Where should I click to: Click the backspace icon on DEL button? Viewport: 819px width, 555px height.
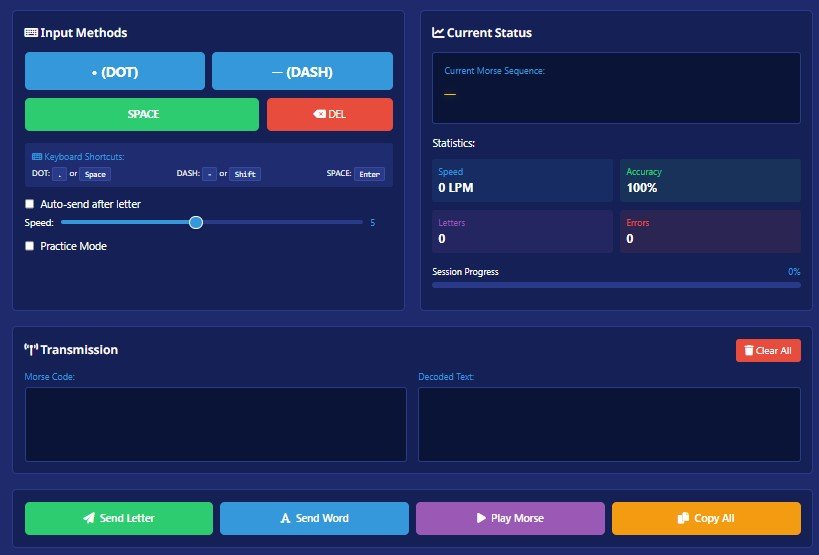[x=319, y=114]
